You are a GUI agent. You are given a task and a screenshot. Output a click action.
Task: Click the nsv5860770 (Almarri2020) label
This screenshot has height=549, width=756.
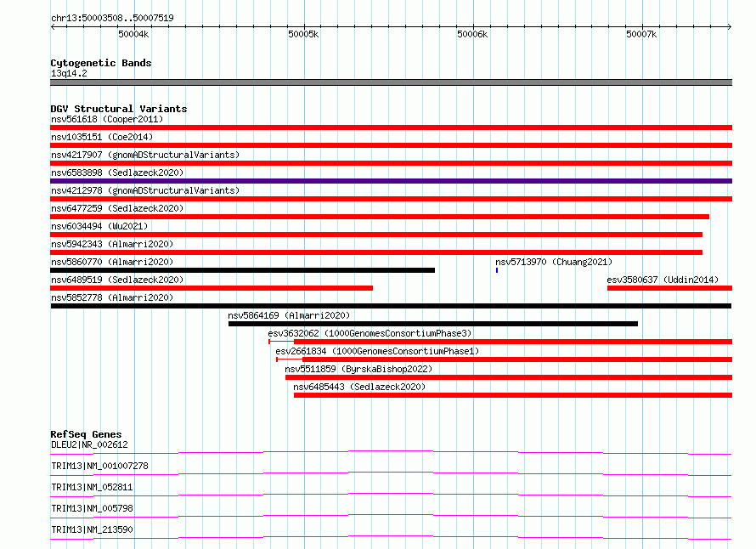(x=112, y=262)
